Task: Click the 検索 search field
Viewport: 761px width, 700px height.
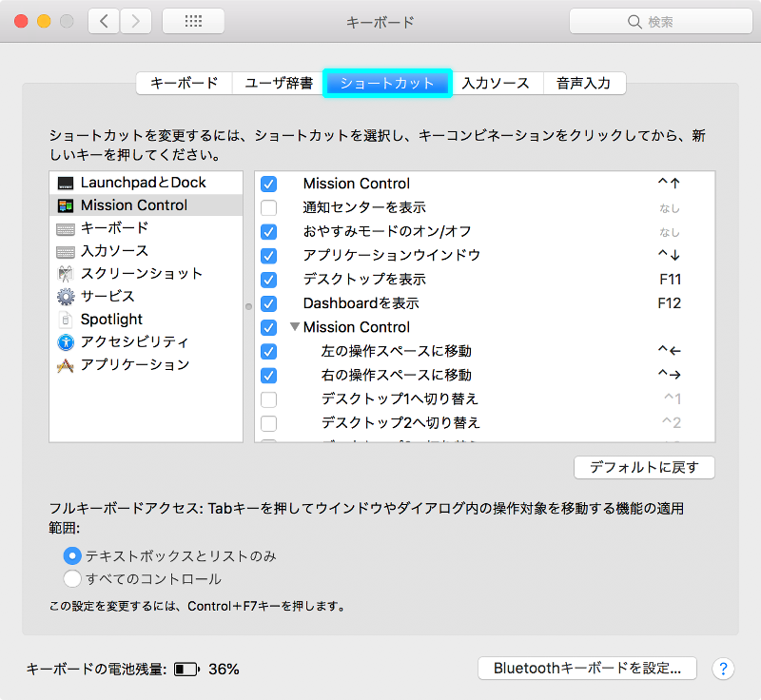Action: point(660,22)
